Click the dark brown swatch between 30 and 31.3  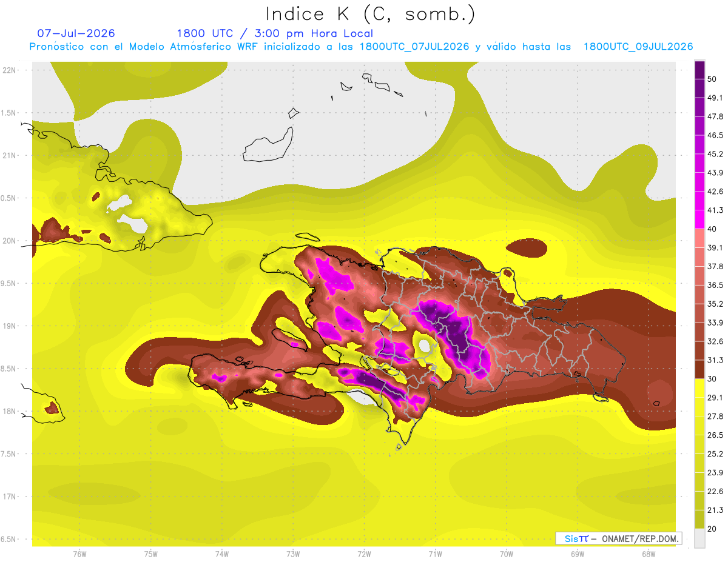point(699,369)
